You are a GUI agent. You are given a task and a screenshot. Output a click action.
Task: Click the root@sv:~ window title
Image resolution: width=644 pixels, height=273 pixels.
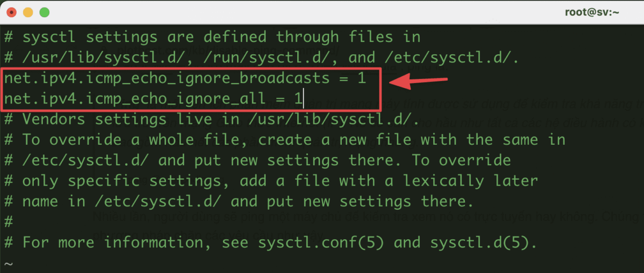(x=592, y=12)
